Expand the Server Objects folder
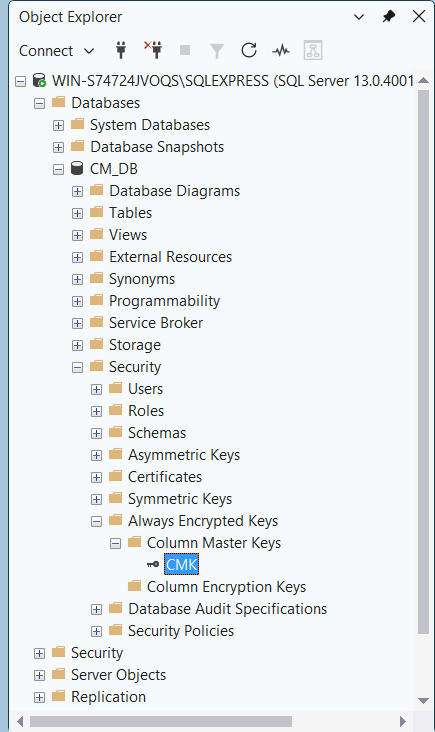 39,676
